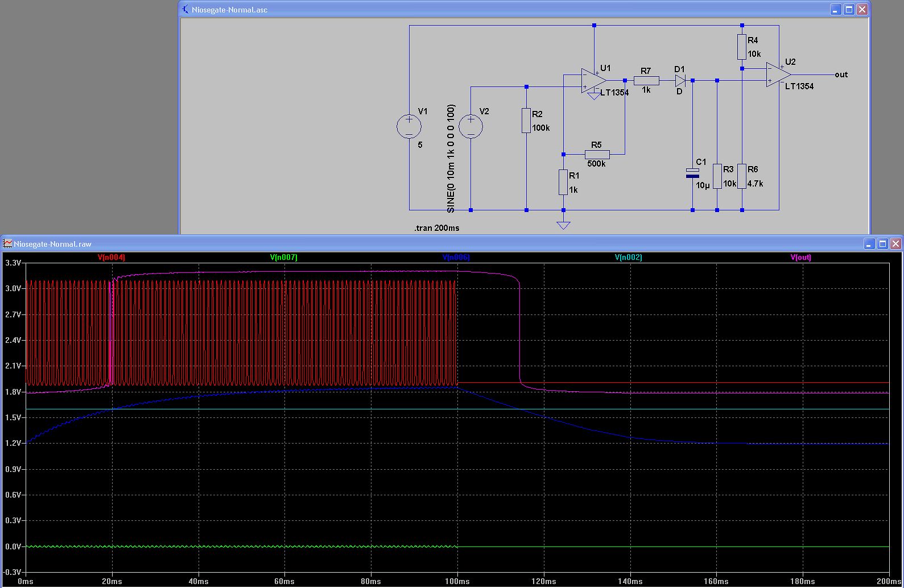Click the Niosegate-Normal.asc schematic window icon
The width and height of the screenshot is (904, 588).
pyautogui.click(x=185, y=10)
